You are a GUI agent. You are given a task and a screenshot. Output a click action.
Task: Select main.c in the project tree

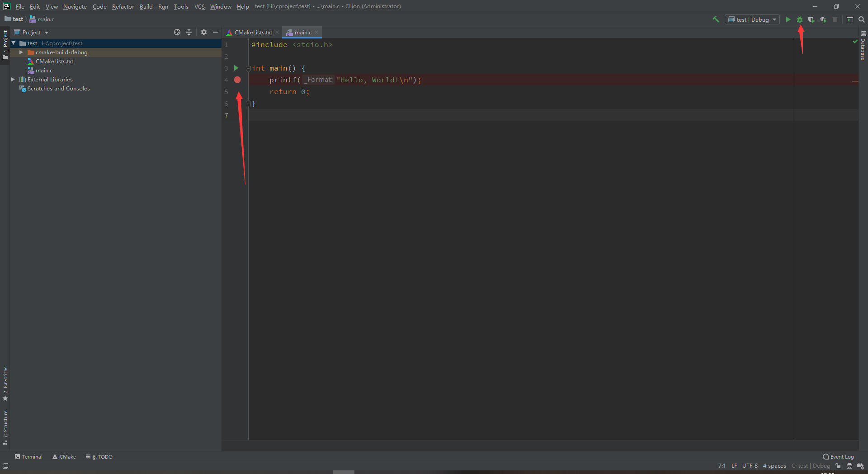[x=44, y=71]
